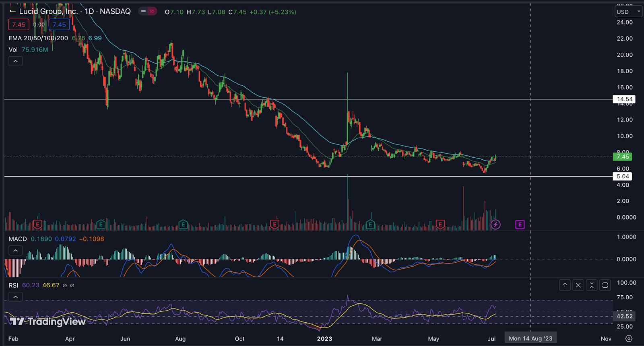
Task: Collapse the main chart indicator legend below Vol
Action: (x=15, y=61)
